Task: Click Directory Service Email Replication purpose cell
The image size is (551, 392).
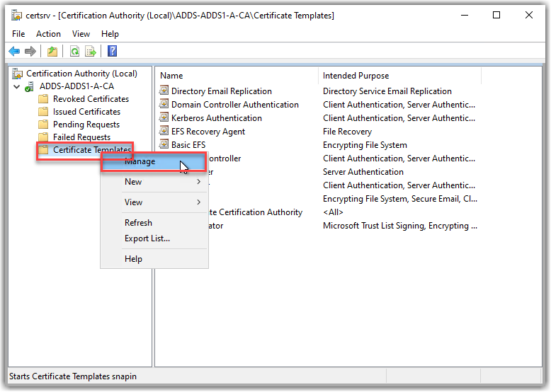Action: coord(387,91)
